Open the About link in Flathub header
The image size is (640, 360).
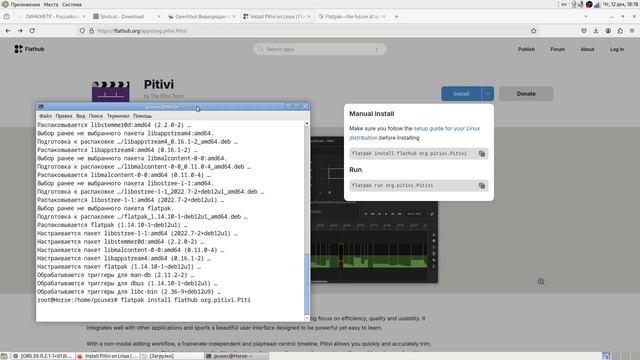click(x=587, y=49)
